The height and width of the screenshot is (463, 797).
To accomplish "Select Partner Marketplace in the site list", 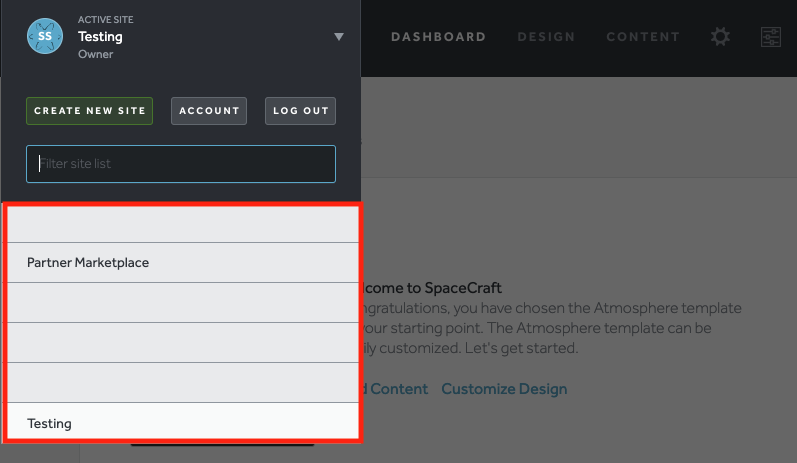I will pyautogui.click(x=183, y=263).
